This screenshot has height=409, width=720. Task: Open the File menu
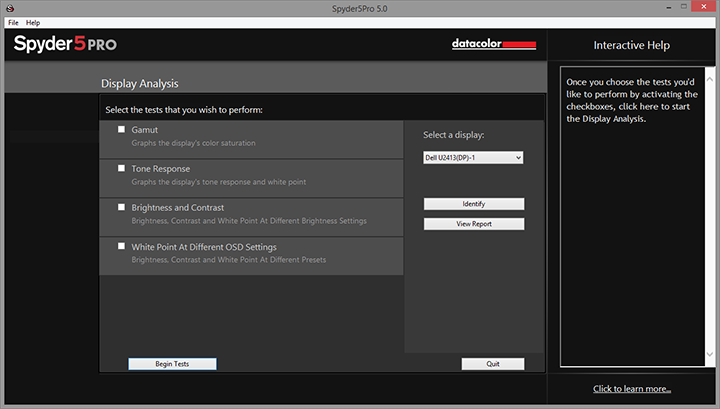pyautogui.click(x=13, y=22)
